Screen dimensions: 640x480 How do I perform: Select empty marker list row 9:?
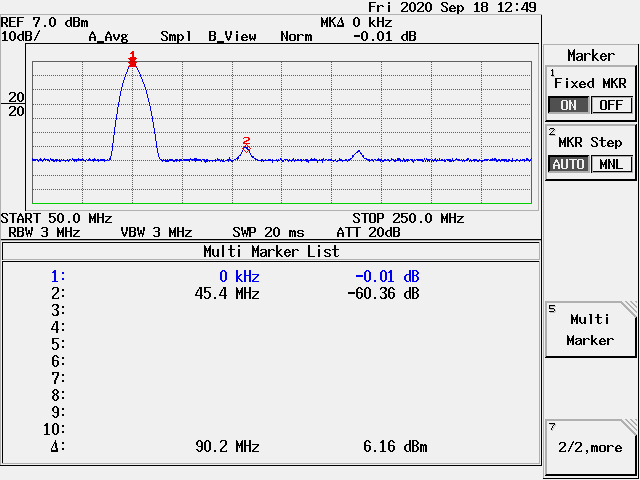[271, 412]
